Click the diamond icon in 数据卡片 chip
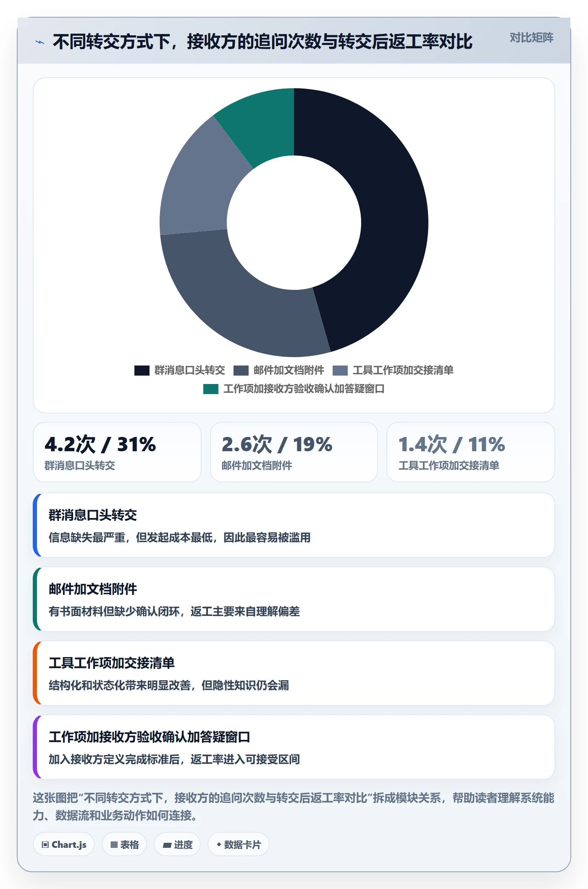The width and height of the screenshot is (588, 889). point(219,844)
